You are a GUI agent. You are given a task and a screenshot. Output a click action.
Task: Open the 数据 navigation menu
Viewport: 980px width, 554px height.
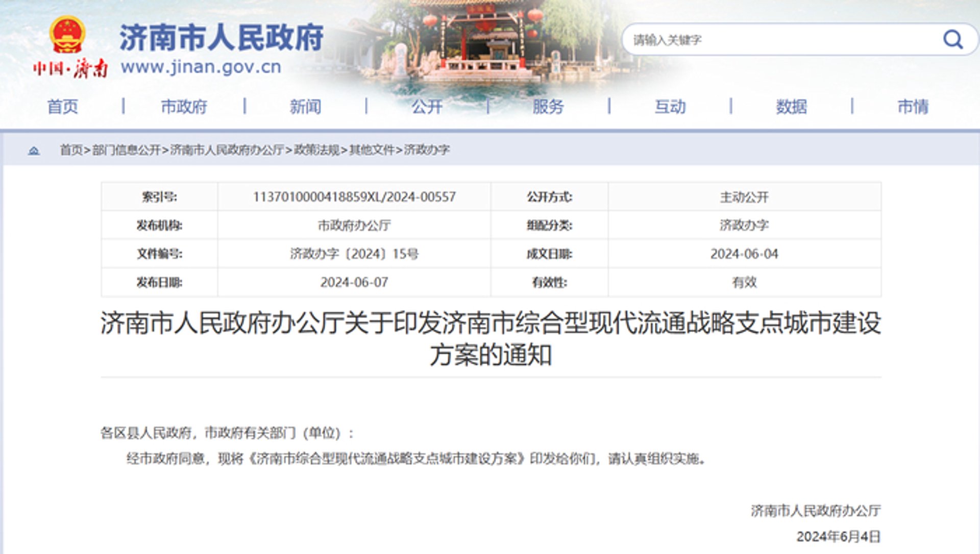coord(792,107)
